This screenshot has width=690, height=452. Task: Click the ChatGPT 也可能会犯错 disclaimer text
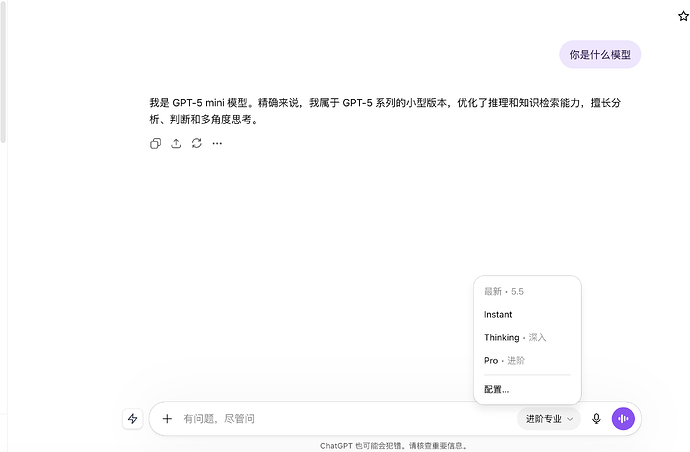(x=393, y=446)
